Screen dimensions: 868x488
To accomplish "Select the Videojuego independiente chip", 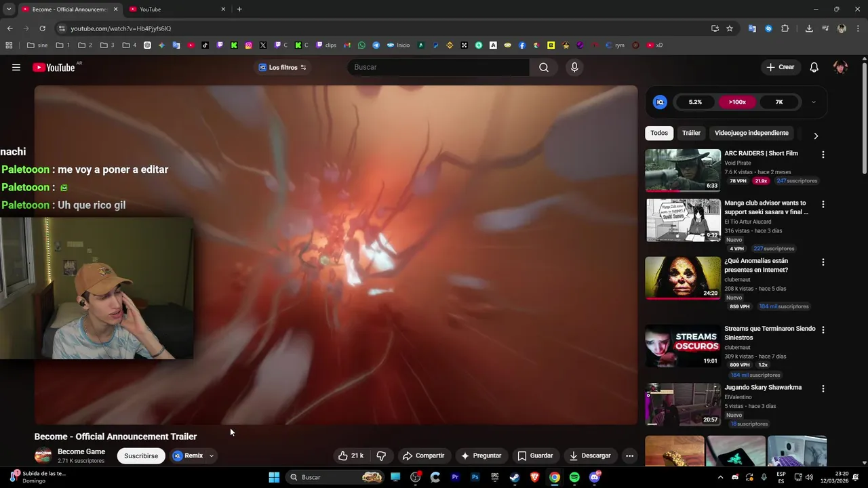I will click(751, 133).
